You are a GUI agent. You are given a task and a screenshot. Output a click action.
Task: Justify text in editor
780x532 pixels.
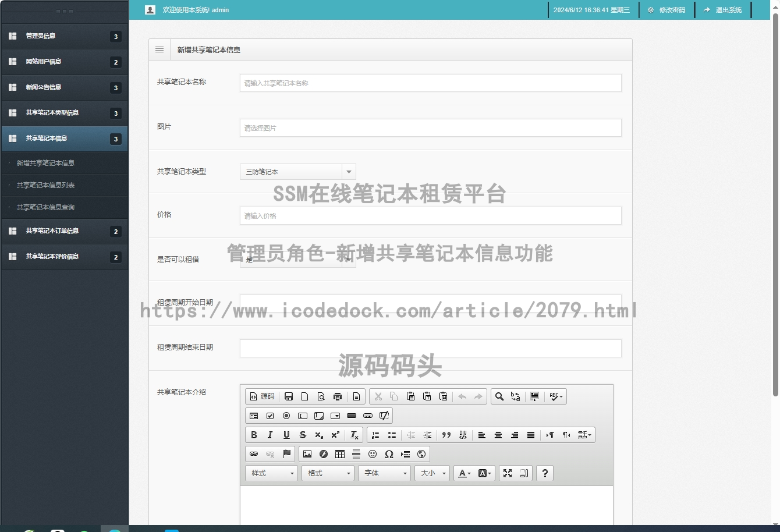coord(531,435)
